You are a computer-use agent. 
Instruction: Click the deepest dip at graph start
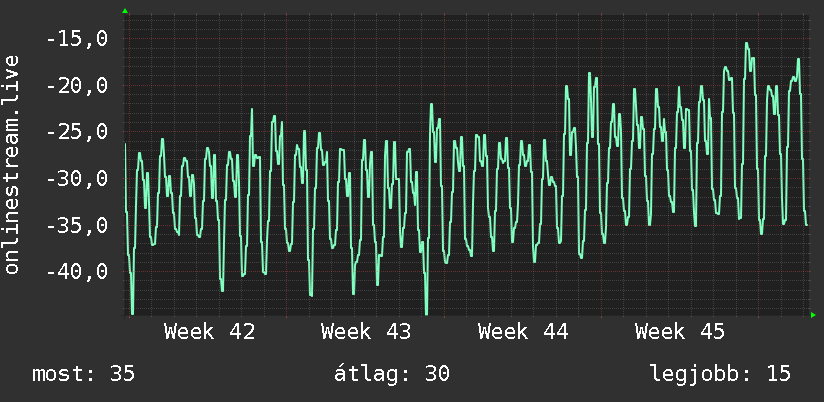(132, 313)
